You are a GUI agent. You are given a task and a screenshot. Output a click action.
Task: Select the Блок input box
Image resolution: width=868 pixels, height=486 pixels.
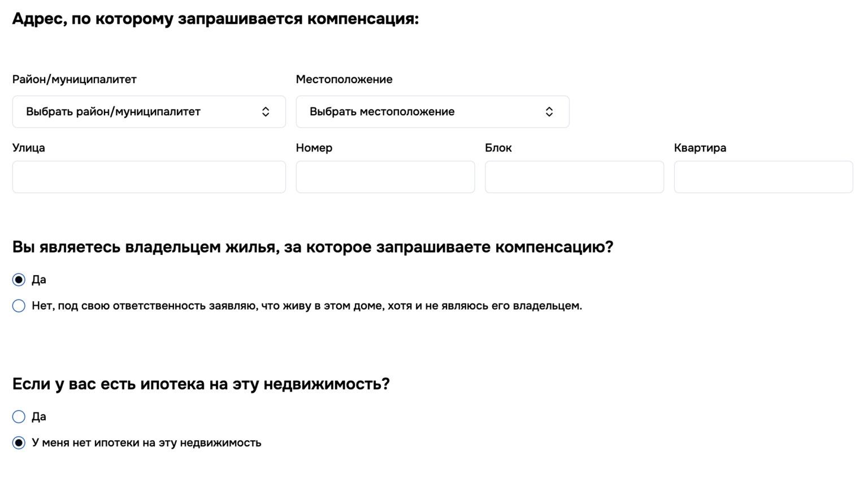tap(574, 177)
